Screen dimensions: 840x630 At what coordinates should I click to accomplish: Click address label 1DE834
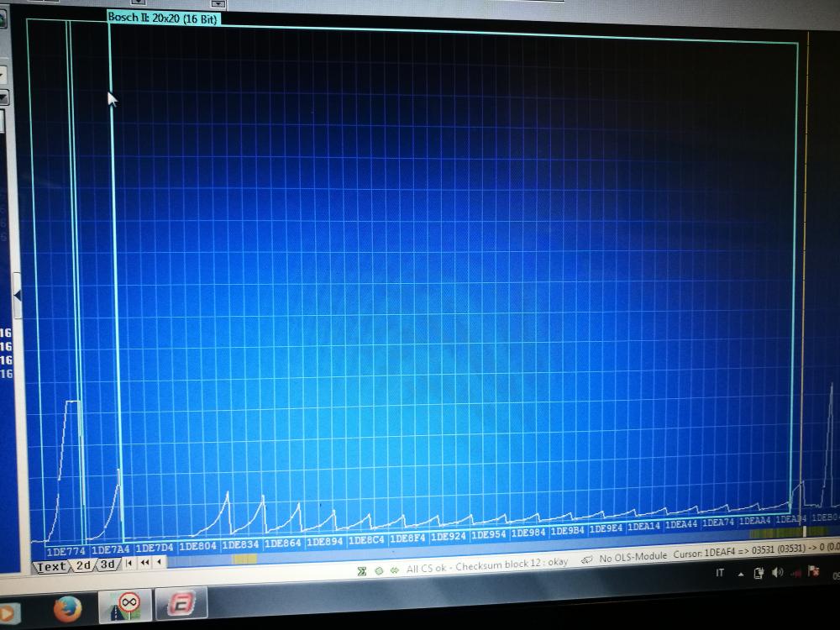pos(240,544)
